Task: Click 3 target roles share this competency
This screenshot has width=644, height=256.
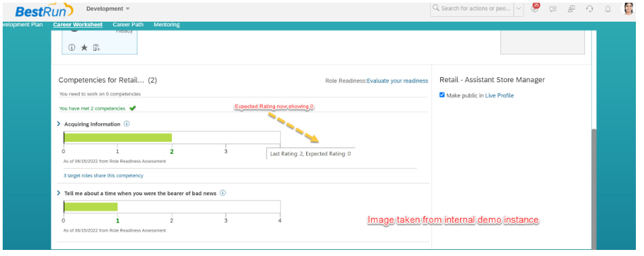Action: point(103,175)
